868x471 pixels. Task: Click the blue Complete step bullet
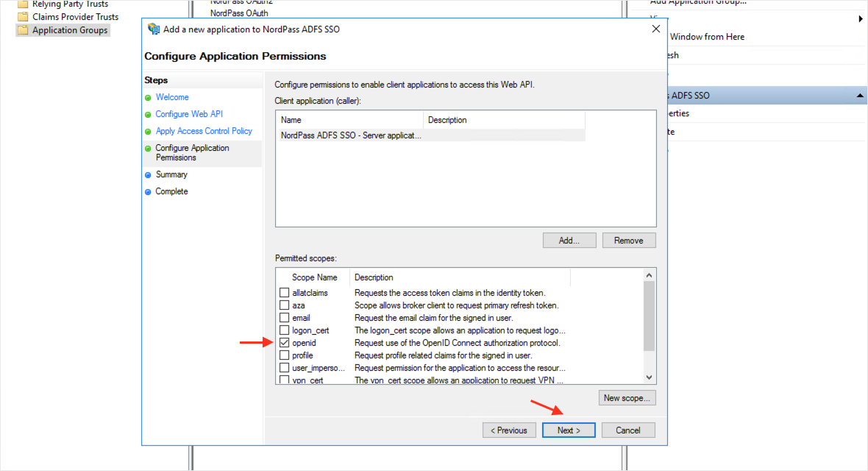click(x=148, y=192)
